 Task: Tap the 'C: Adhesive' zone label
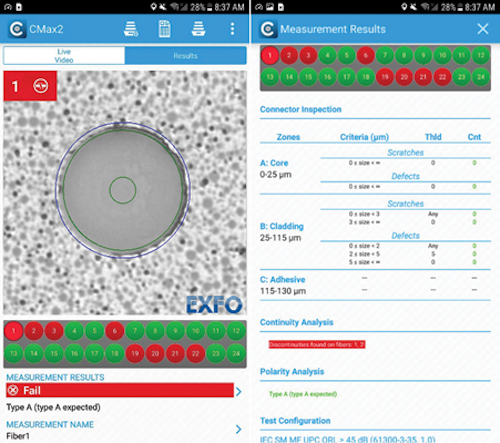pyautogui.click(x=283, y=279)
